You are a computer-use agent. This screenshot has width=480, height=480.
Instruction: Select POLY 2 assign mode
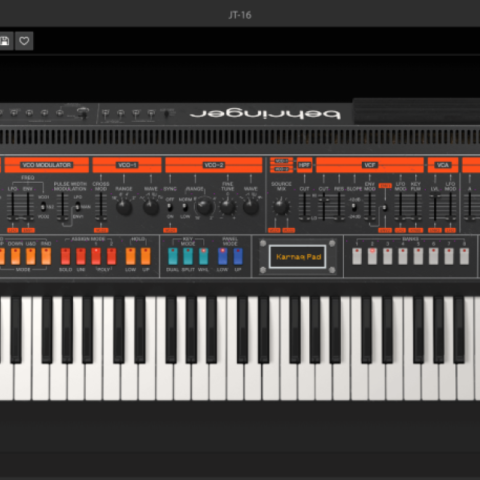pyautogui.click(x=111, y=256)
